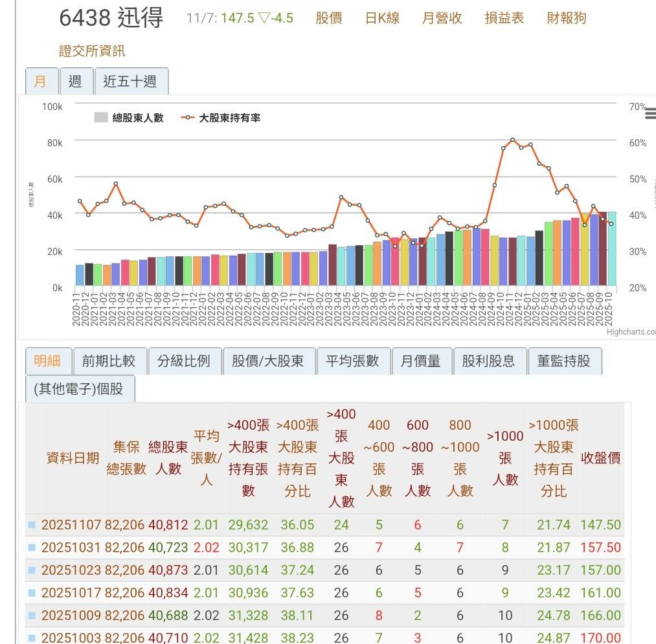
Task: Click the peak line marker near 60%
Action: (x=512, y=140)
